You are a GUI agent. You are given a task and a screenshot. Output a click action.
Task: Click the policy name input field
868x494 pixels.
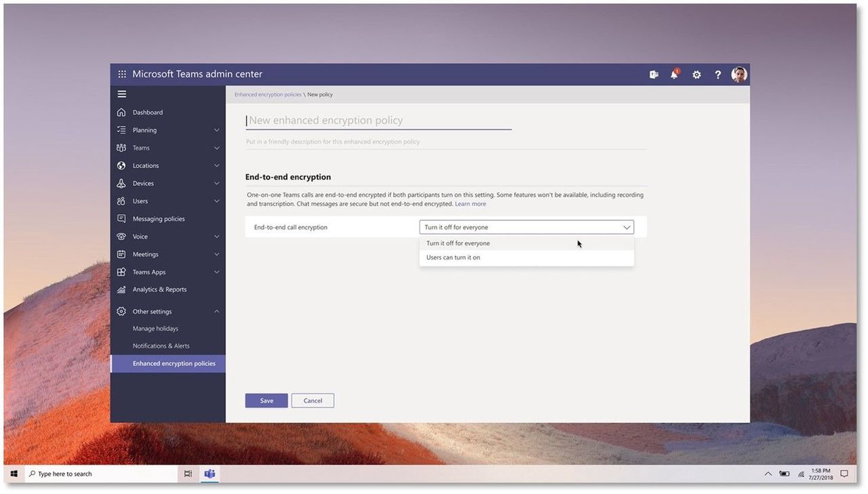(378, 121)
